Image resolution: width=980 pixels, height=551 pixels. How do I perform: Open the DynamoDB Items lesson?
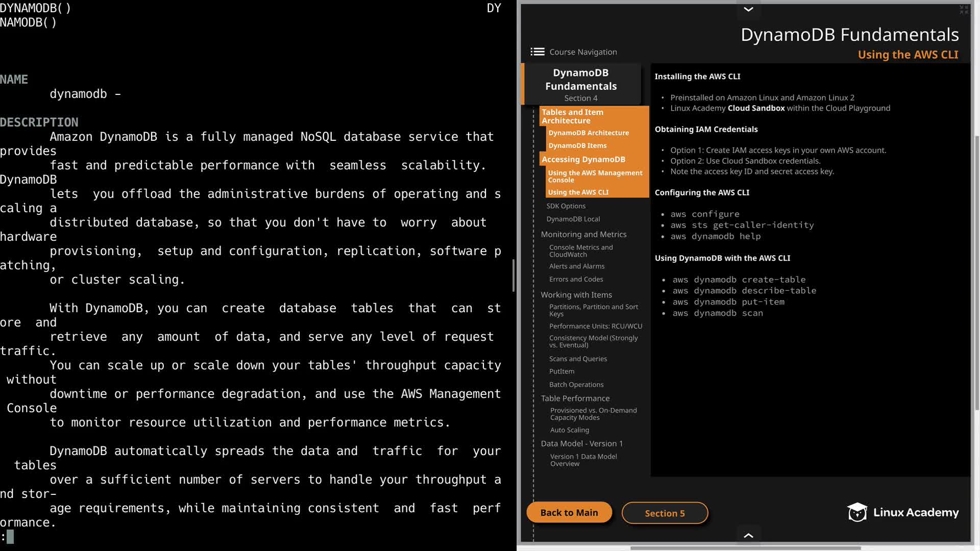click(x=577, y=145)
